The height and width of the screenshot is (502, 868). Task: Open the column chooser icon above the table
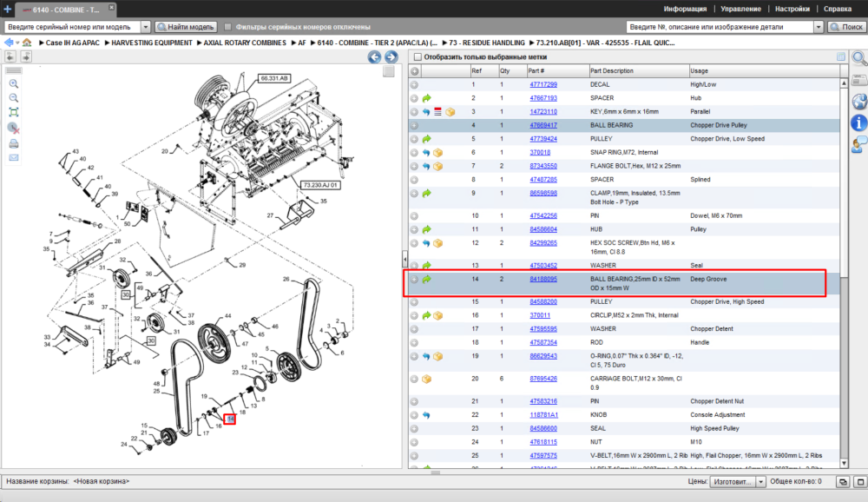coord(841,56)
